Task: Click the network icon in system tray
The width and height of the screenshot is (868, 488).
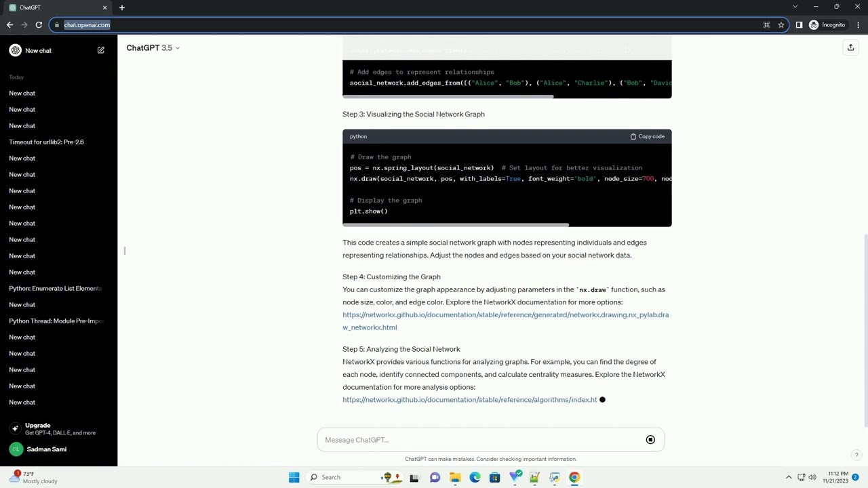Action: (801, 477)
